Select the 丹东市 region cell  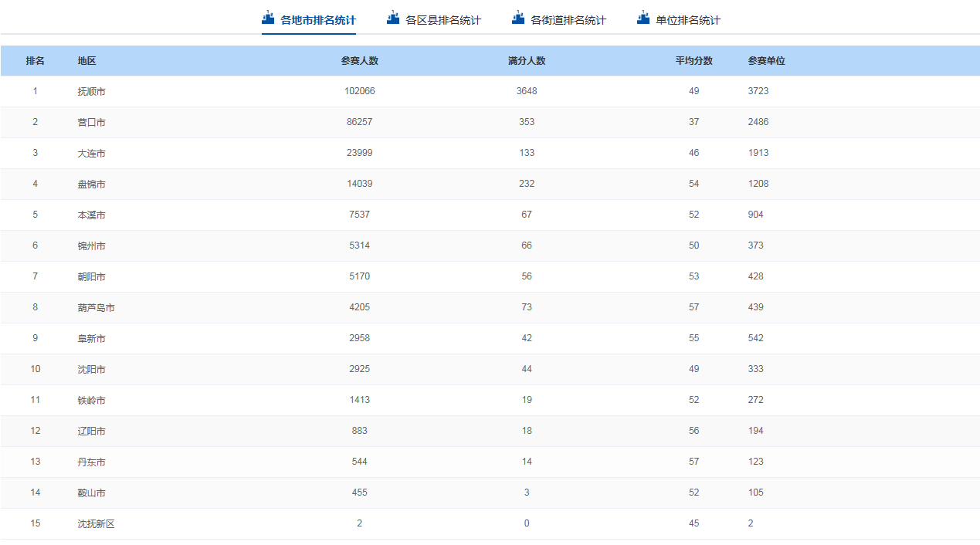91,462
